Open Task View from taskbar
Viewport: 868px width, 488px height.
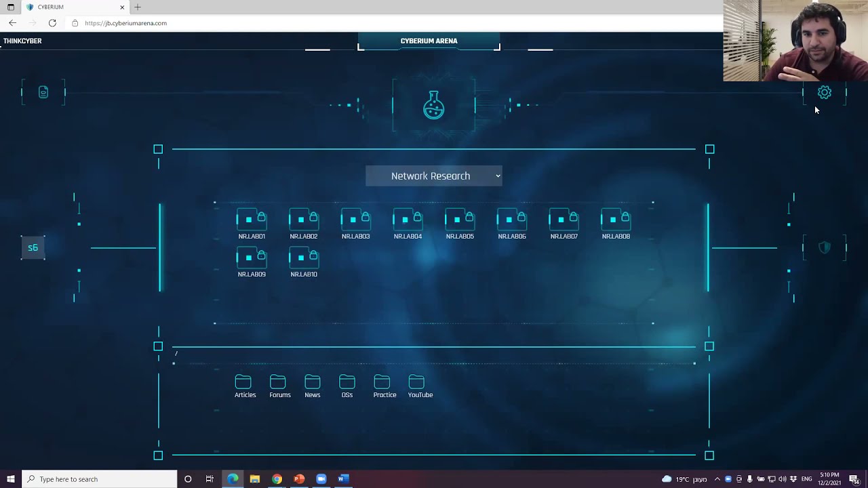(210, 479)
